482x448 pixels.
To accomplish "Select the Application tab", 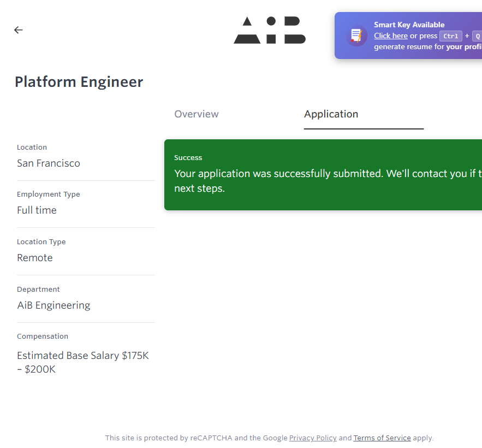I will 331,114.
